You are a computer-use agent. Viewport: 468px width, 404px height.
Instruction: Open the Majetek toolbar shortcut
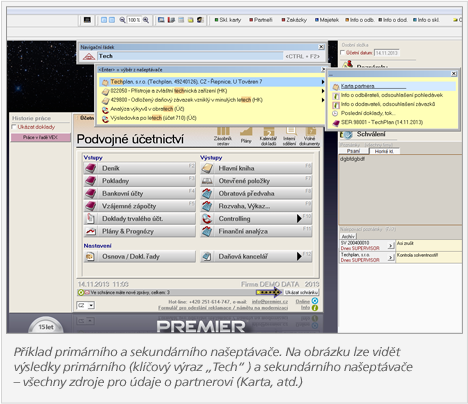pyautogui.click(x=327, y=20)
